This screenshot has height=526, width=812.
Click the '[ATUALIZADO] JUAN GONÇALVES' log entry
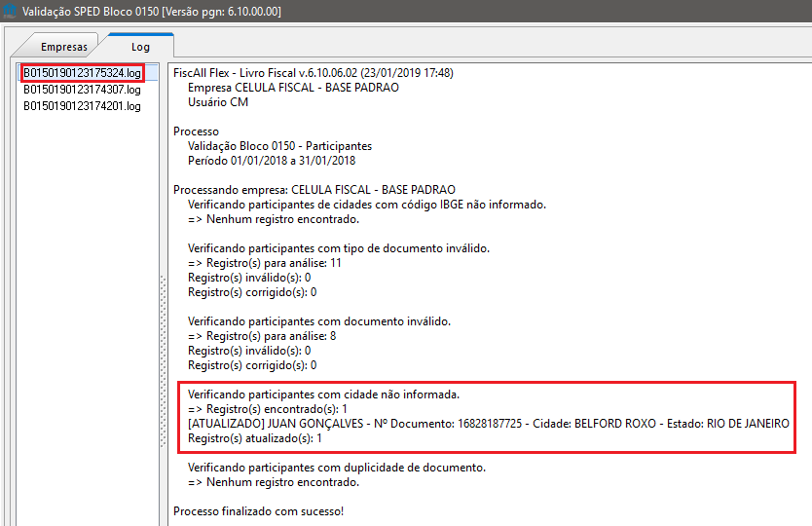(489, 424)
